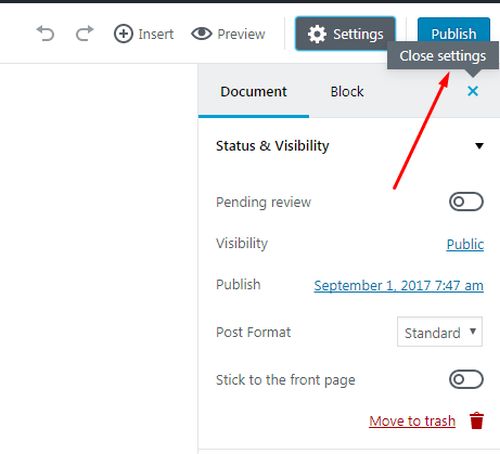
Task: Click the redo arrow icon
Action: point(85,33)
